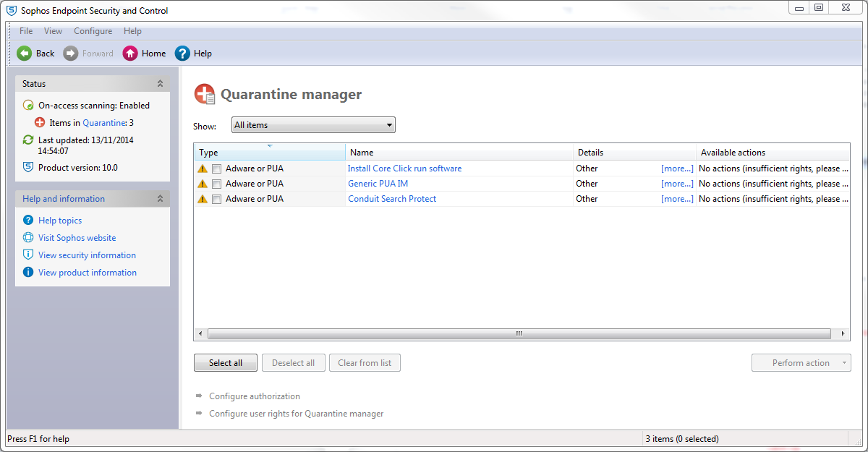
Task: Click the shield icon beside View security information
Action: coord(28,255)
